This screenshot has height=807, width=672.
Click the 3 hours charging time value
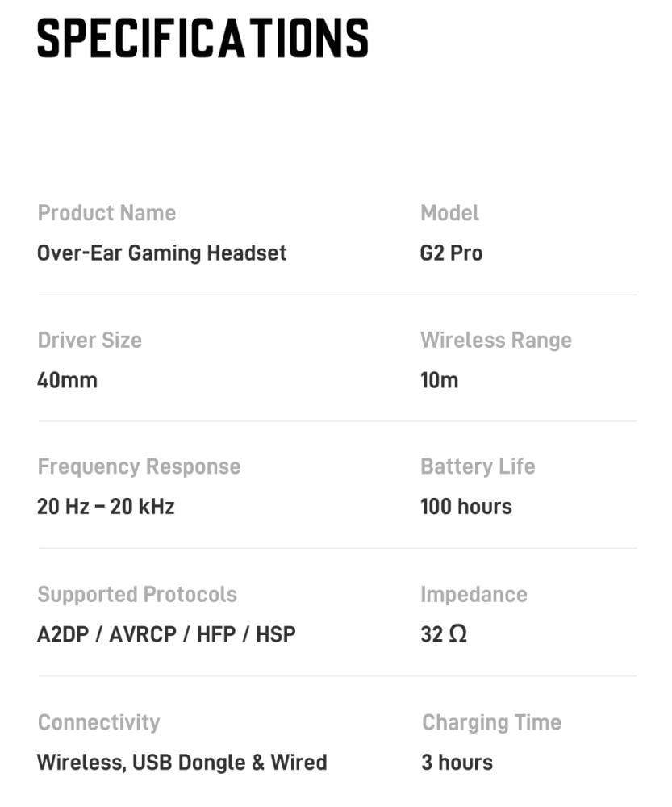pyautogui.click(x=457, y=763)
